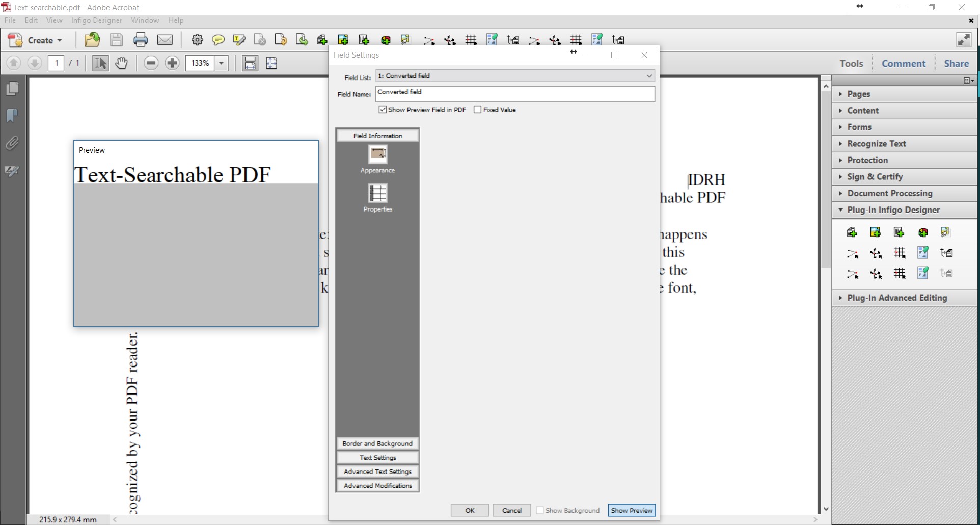Switch to the Comment pane tab

pyautogui.click(x=903, y=64)
